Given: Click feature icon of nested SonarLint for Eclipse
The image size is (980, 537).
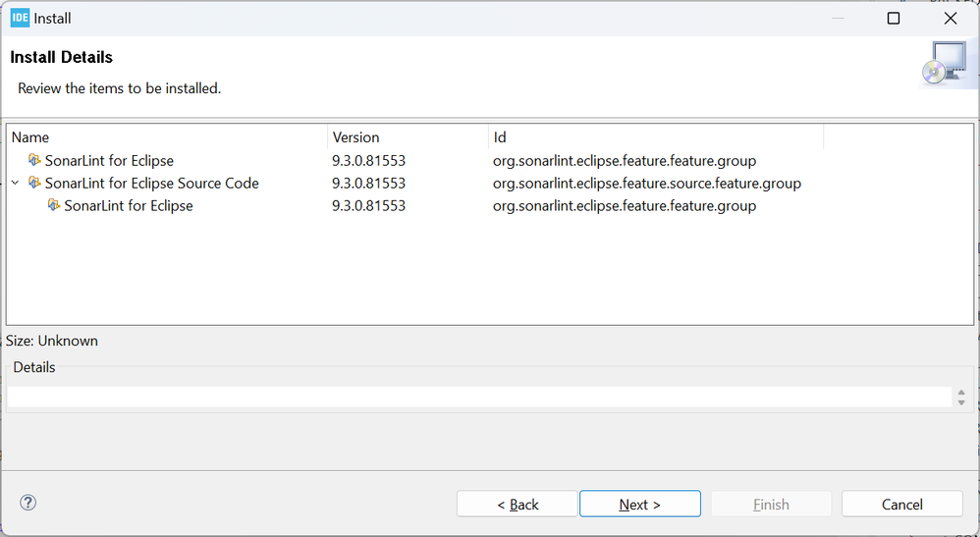Looking at the screenshot, I should pos(54,205).
